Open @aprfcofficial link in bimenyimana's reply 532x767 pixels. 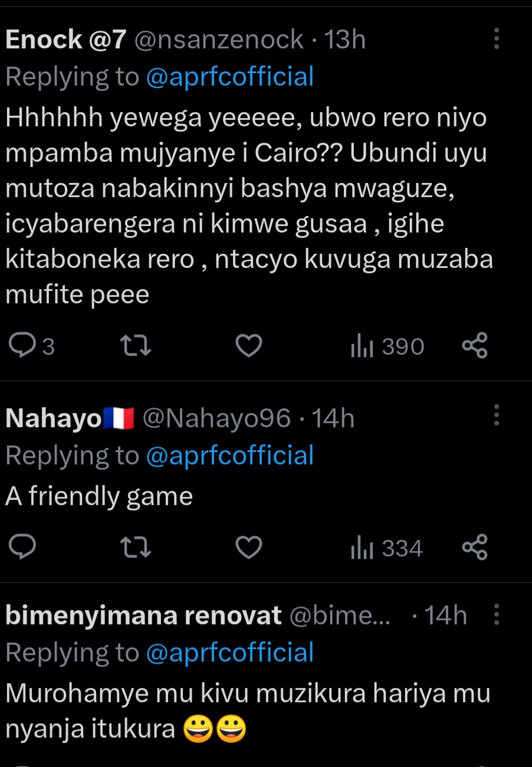coord(229,653)
